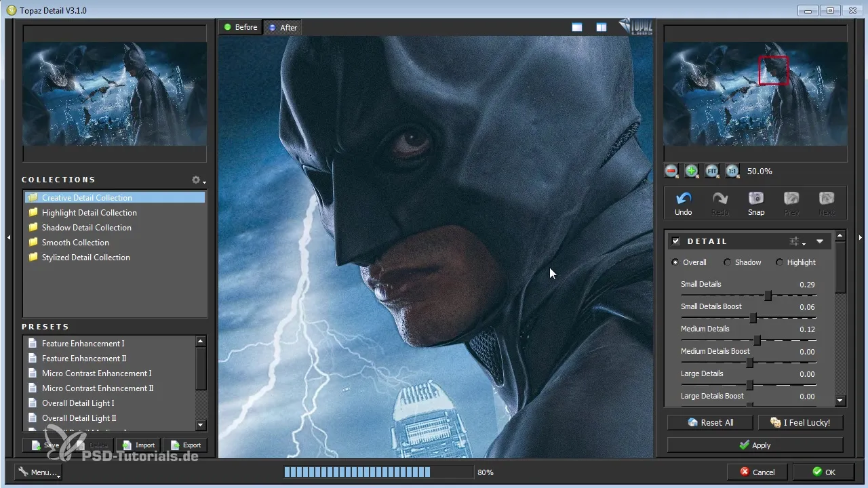
Task: Click the 1:1 zoom icon
Action: coord(732,171)
